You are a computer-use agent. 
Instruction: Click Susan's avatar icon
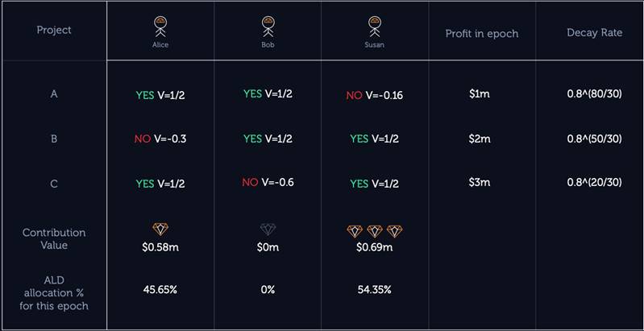[374, 27]
